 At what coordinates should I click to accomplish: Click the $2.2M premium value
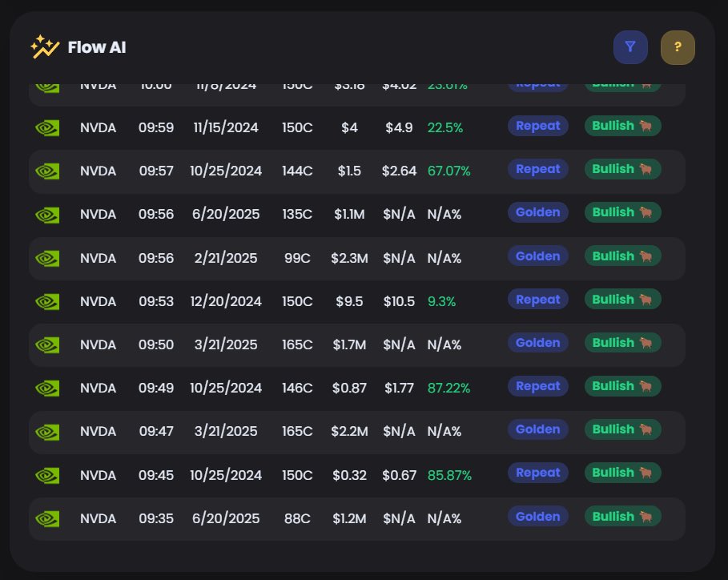(x=349, y=432)
